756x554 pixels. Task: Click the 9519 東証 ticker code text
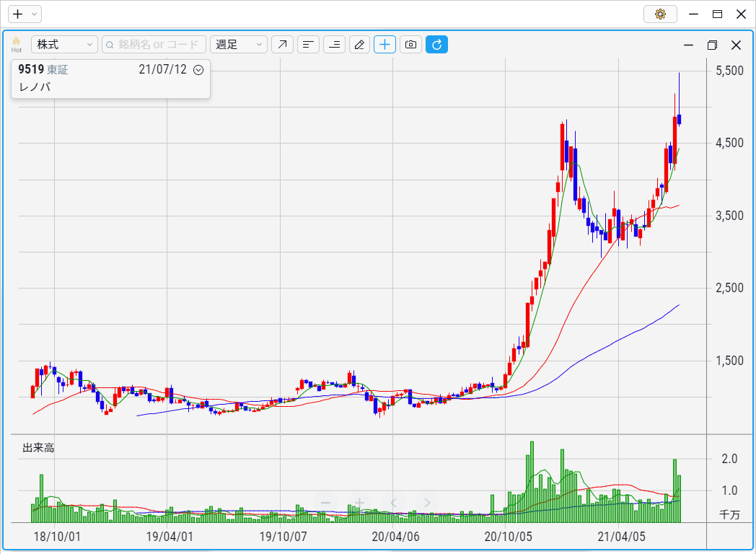[x=43, y=69]
